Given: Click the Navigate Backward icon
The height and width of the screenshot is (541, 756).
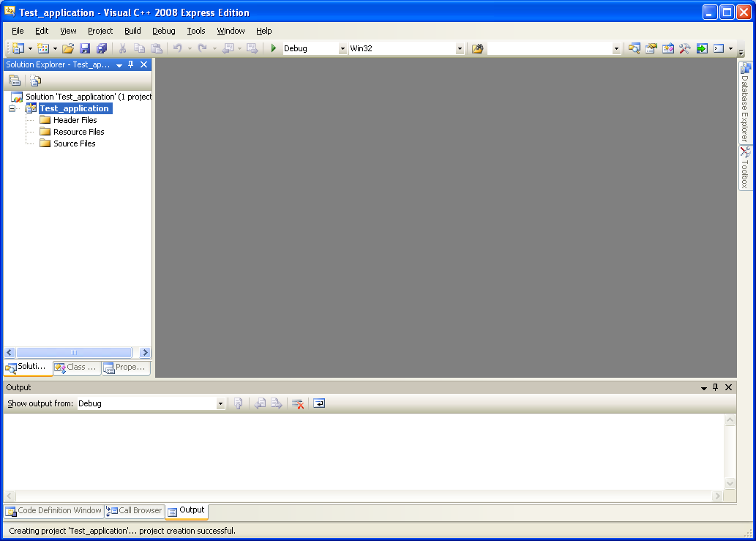Looking at the screenshot, I should pyautogui.click(x=228, y=48).
